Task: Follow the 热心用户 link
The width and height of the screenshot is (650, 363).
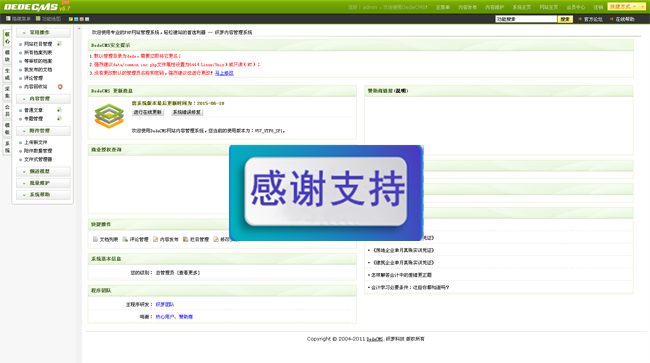Action: click(165, 317)
